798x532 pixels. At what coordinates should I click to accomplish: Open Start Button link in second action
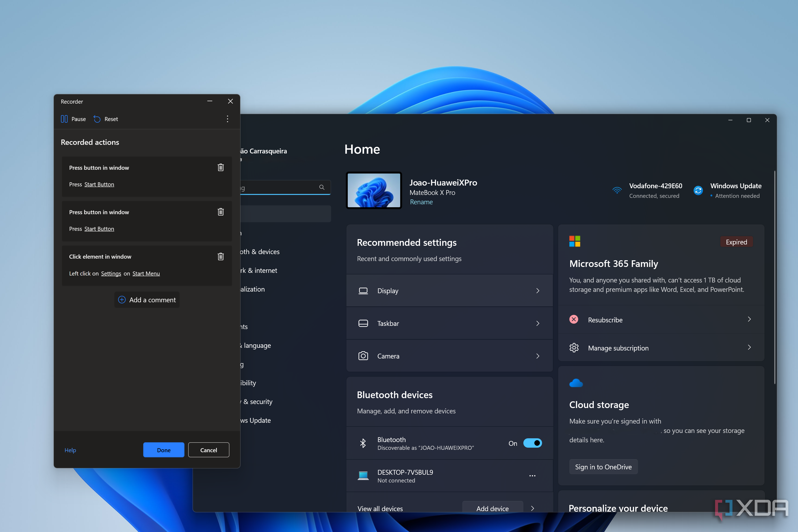(x=99, y=229)
